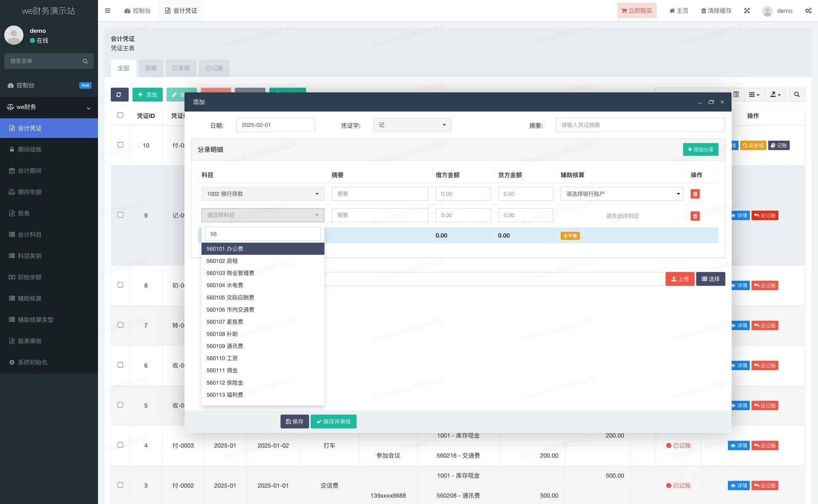Toggle the select-all checkbox in table header
Image resolution: width=818 pixels, height=504 pixels.
[121, 115]
